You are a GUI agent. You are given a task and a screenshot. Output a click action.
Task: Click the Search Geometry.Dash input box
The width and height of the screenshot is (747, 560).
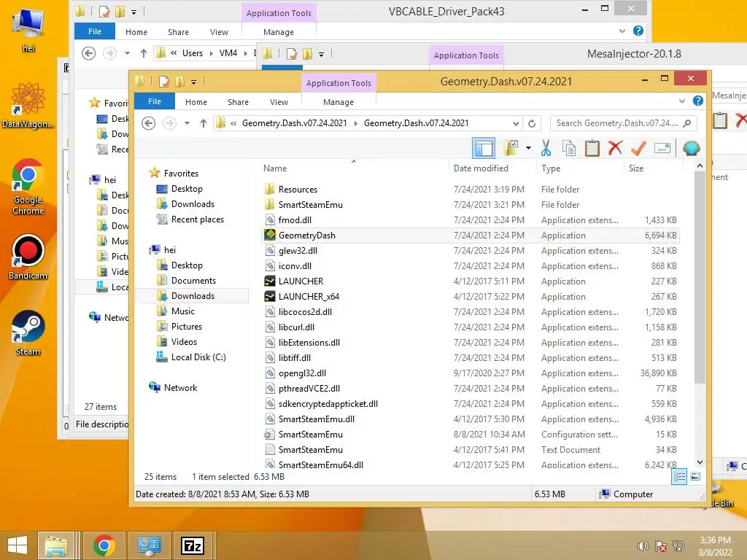tap(623, 123)
